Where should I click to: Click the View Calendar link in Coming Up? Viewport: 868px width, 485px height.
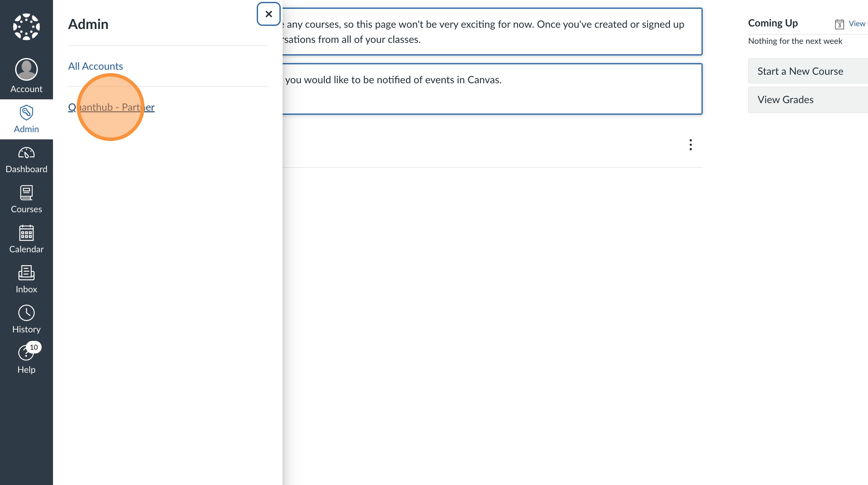pos(857,24)
